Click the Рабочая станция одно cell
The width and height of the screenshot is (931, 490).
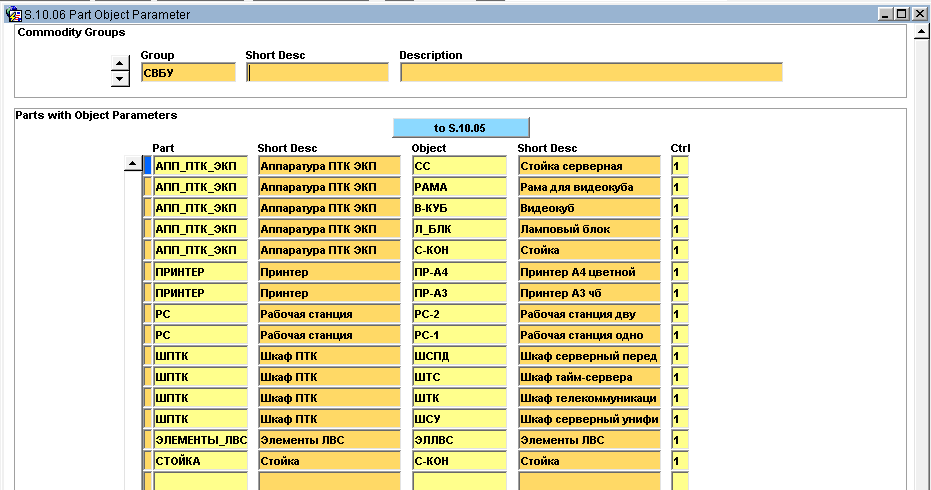click(590, 335)
